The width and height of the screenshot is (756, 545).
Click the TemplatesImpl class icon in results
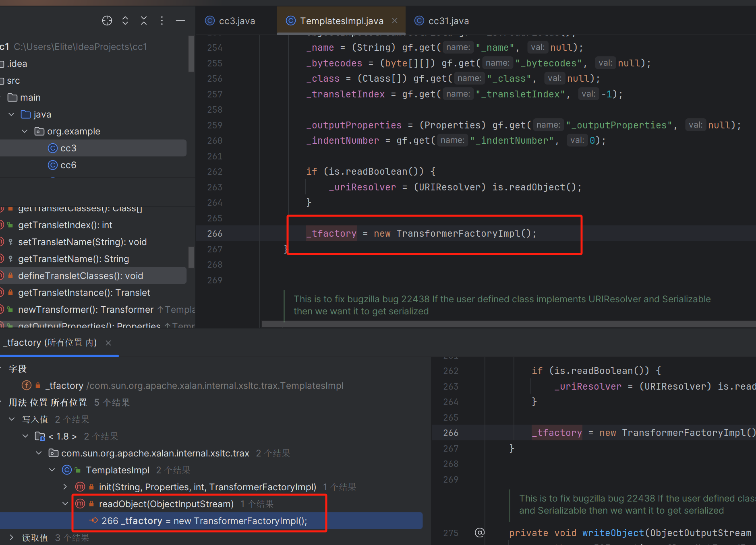[67, 470]
